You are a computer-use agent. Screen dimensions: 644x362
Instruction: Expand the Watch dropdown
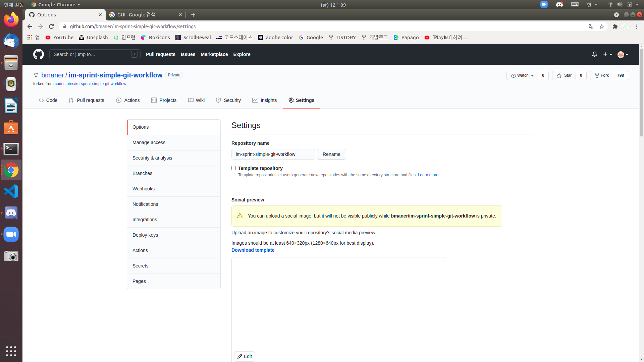pos(522,75)
